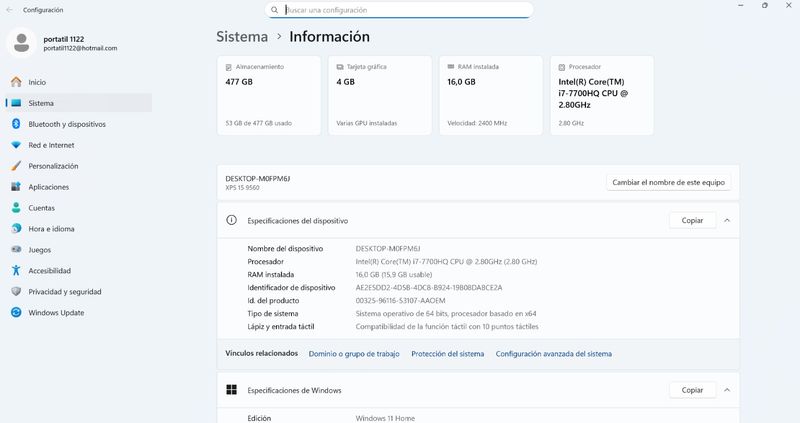Viewport: 800px width, 423px height.
Task: Click the Tarjeta gráfica card icon
Action: coord(340,67)
